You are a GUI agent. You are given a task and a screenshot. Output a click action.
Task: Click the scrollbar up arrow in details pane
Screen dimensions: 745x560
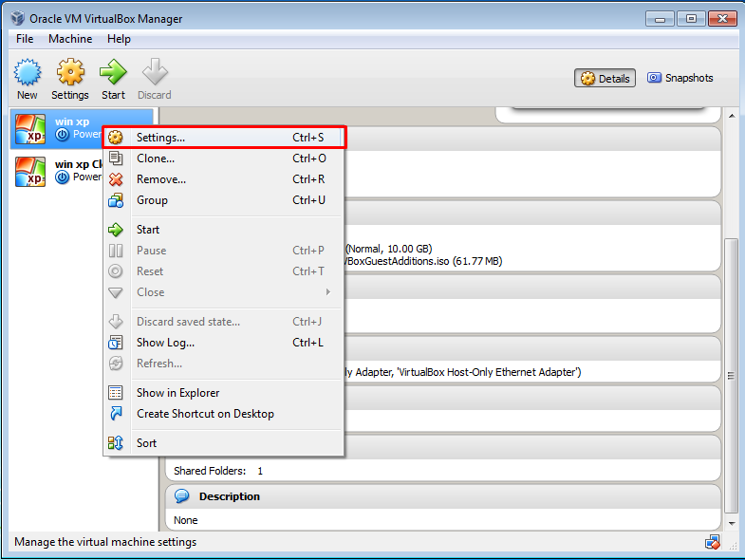coord(732,116)
